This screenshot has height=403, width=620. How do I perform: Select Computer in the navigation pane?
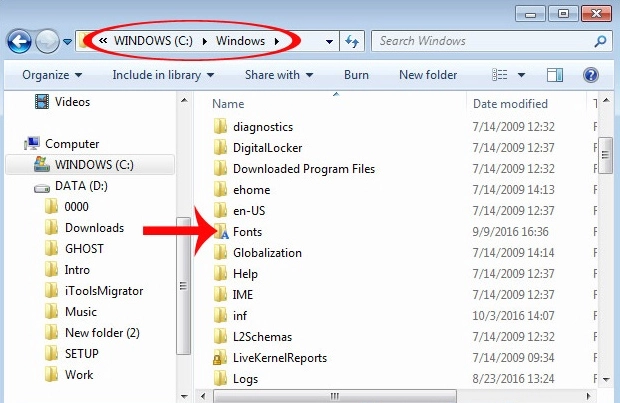[x=62, y=144]
